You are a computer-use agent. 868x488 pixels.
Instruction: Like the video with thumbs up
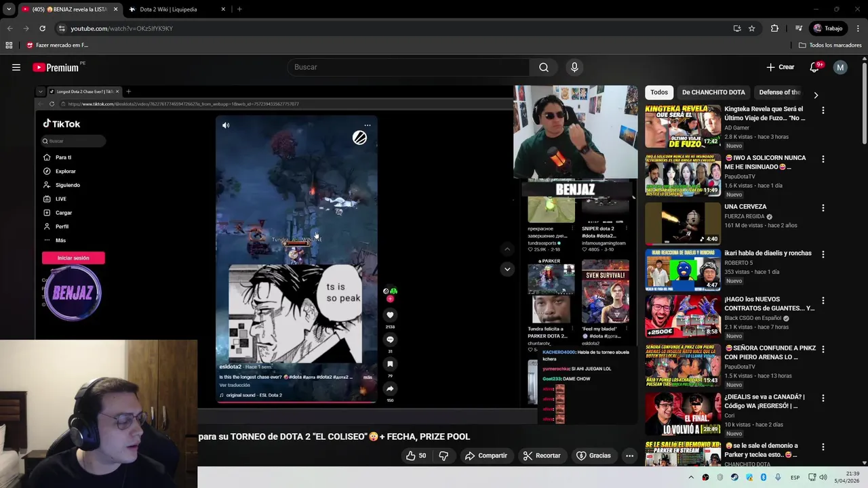pos(416,455)
